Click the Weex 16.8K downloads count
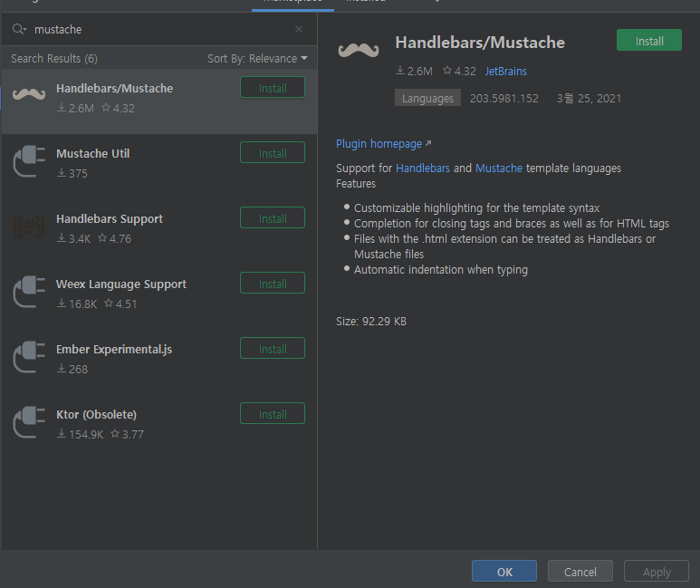700x588 pixels. tap(77, 304)
